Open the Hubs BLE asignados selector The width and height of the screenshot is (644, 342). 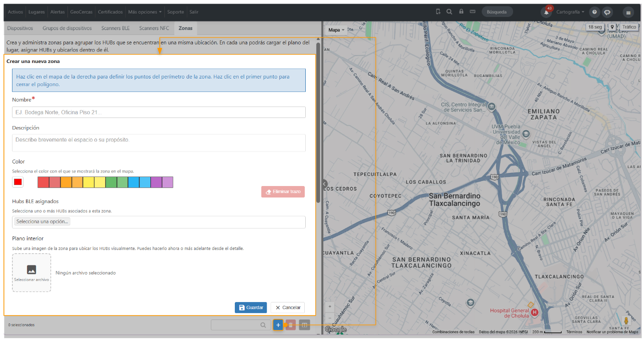(x=159, y=221)
